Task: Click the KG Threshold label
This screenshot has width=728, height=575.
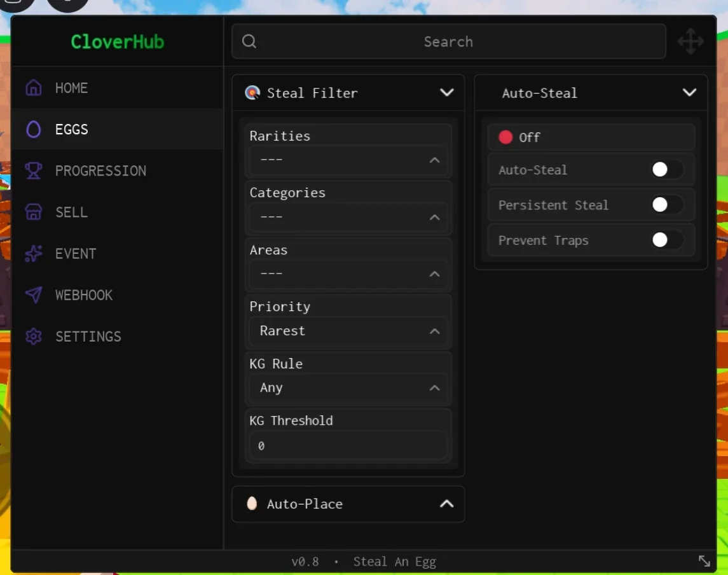Action: [291, 420]
